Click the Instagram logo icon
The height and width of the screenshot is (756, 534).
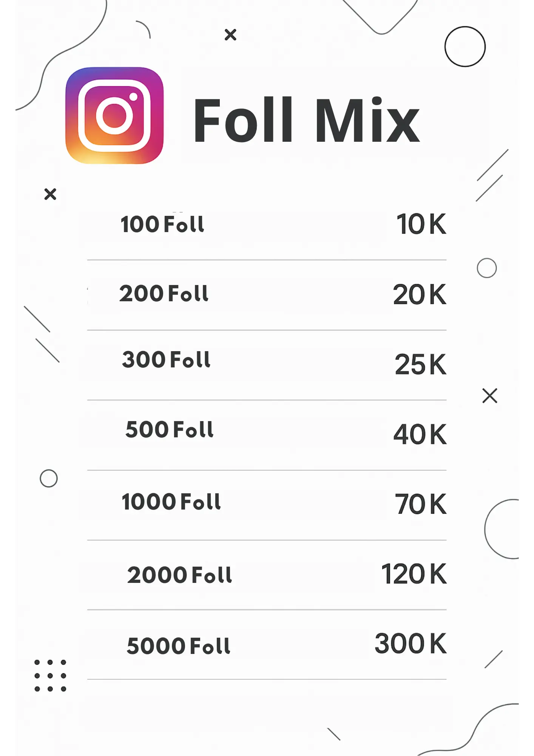(114, 115)
